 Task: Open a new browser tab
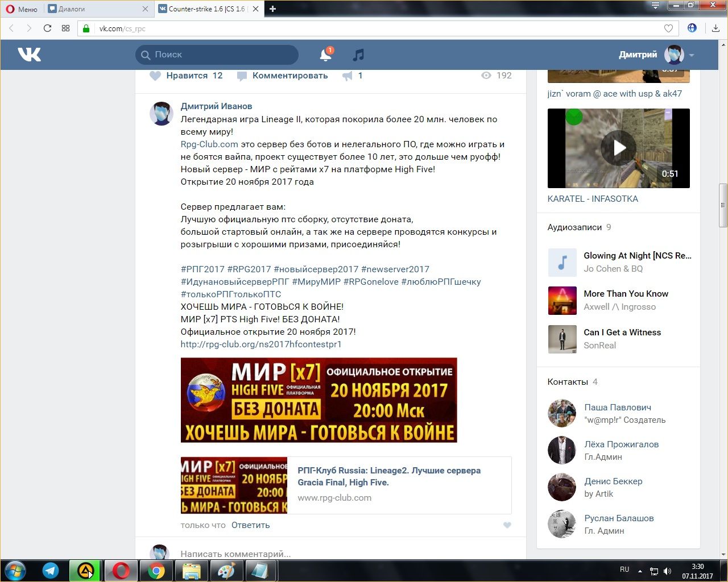(x=273, y=9)
